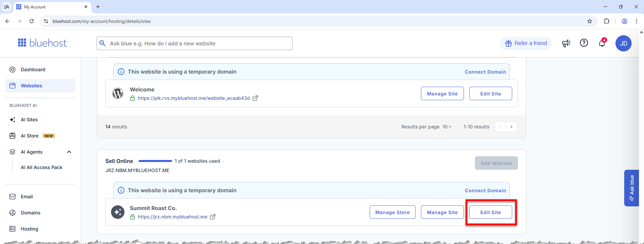The height and width of the screenshot is (244, 644).
Task: Click the Welcome site name
Action: (x=142, y=89)
